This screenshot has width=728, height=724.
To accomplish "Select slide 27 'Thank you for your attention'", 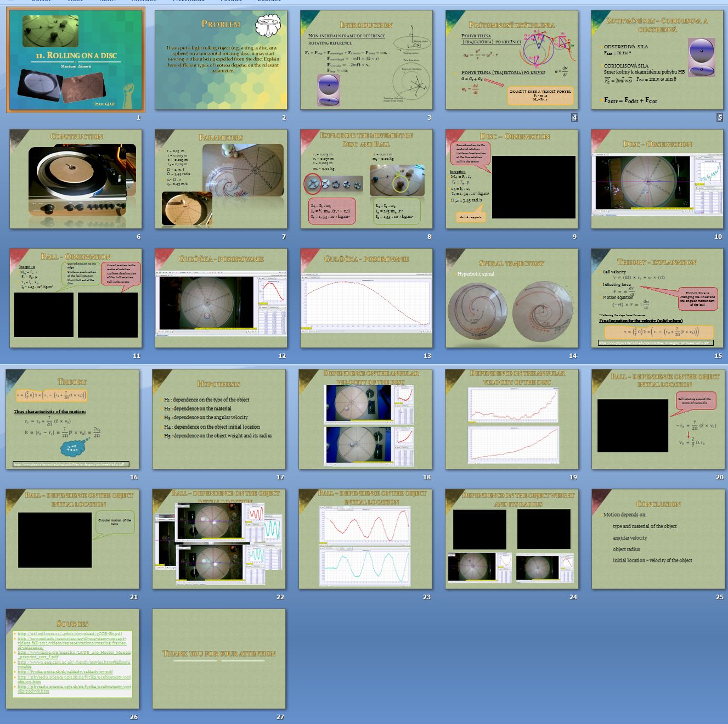I will [x=219, y=659].
